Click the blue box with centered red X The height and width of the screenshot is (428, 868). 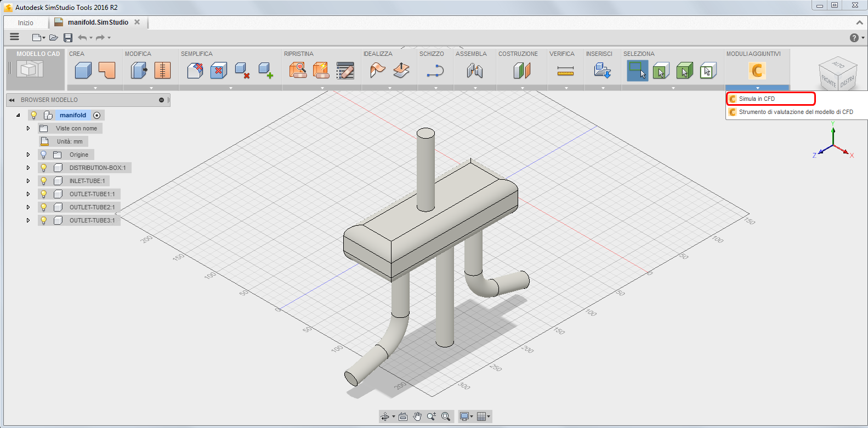pyautogui.click(x=219, y=71)
